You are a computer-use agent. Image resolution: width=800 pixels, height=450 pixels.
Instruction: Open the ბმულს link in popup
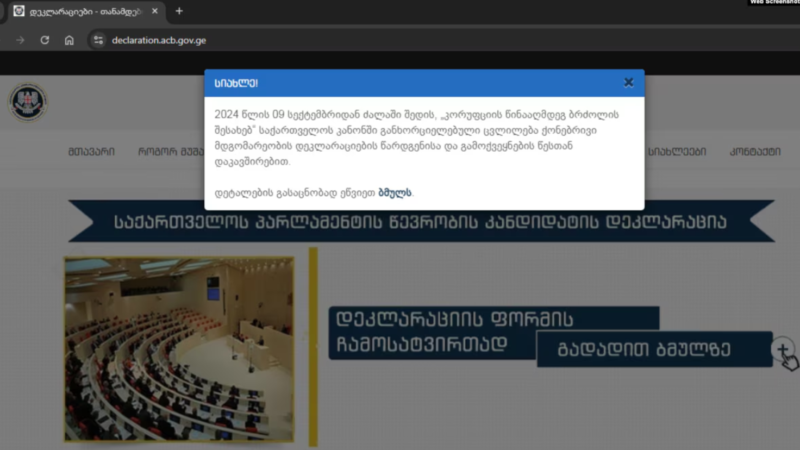tap(395, 193)
